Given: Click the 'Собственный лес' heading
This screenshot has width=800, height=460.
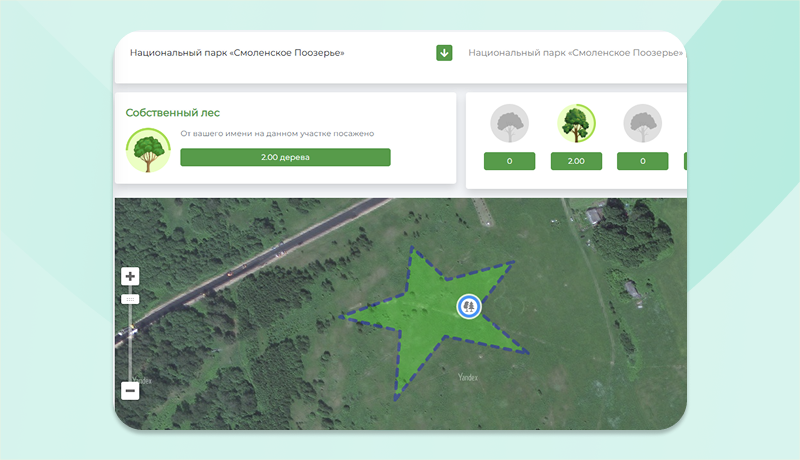Looking at the screenshot, I should (173, 113).
